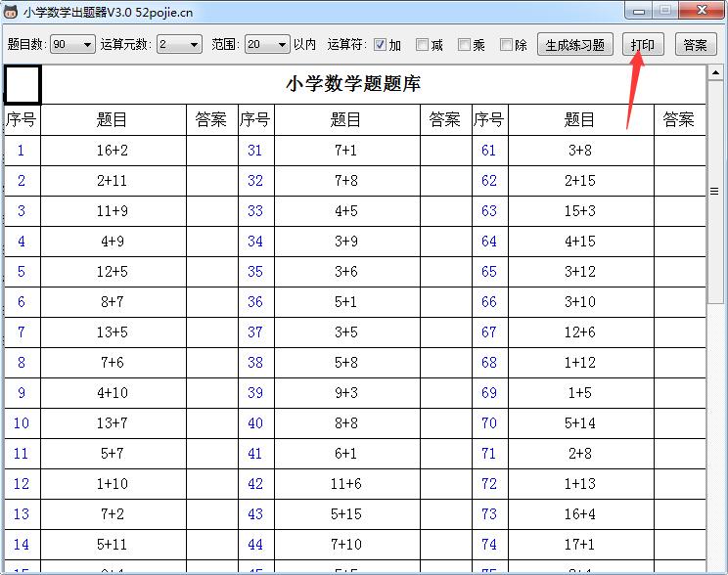Click the vertical scrollbar thumb
728x575 pixels.
pos(715,192)
